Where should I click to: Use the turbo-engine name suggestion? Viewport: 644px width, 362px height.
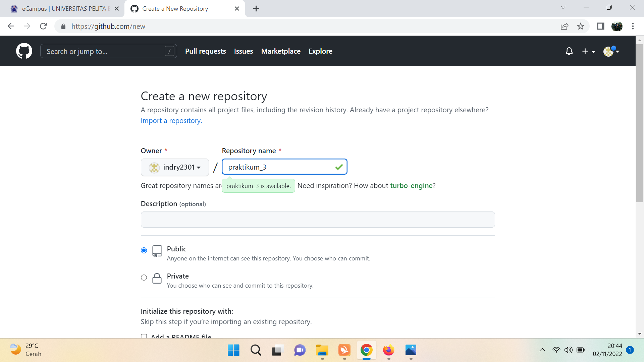411,186
